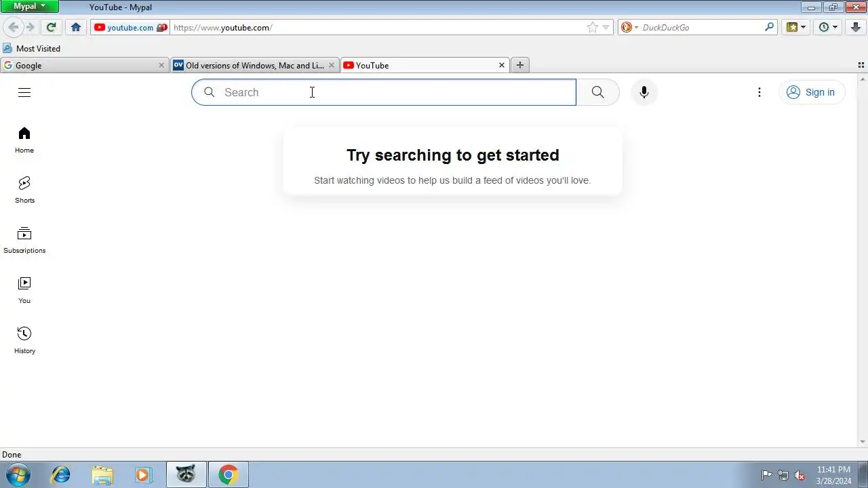The image size is (868, 488).
Task: Reload the current page
Action: 51,27
